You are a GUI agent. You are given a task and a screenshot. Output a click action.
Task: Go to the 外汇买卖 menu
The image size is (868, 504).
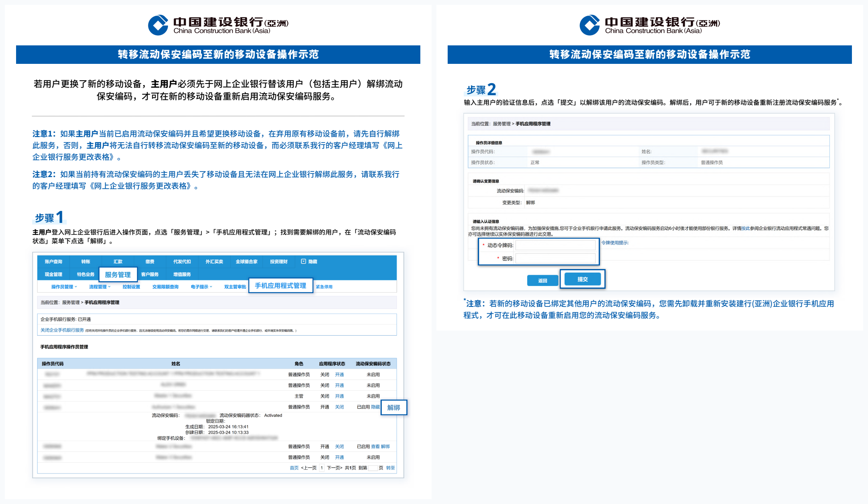point(214,261)
